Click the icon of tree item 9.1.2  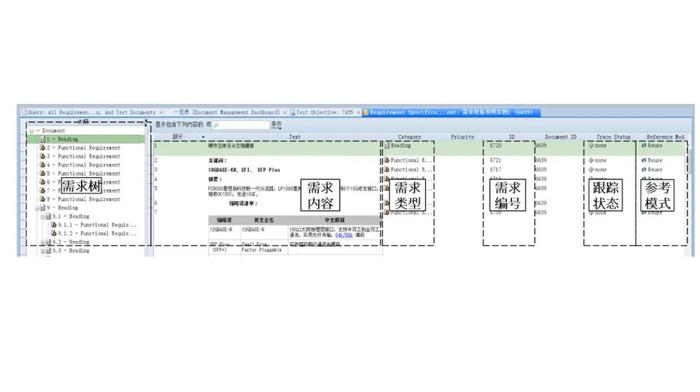click(x=54, y=234)
